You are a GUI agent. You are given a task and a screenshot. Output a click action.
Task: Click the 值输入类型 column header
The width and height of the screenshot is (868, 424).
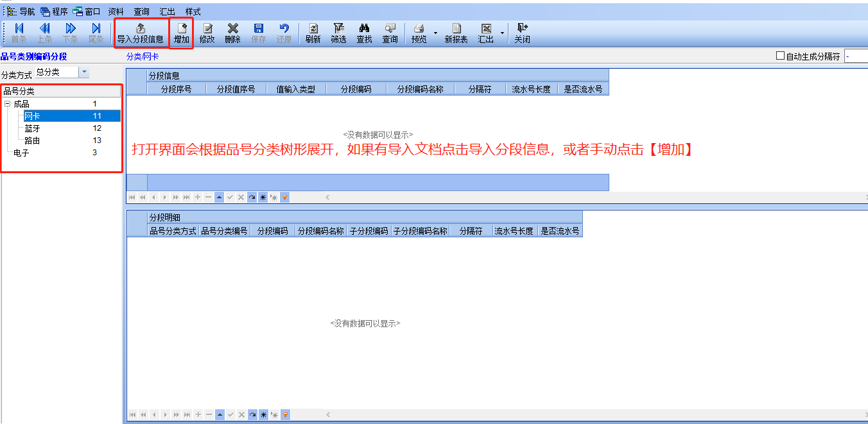point(296,89)
